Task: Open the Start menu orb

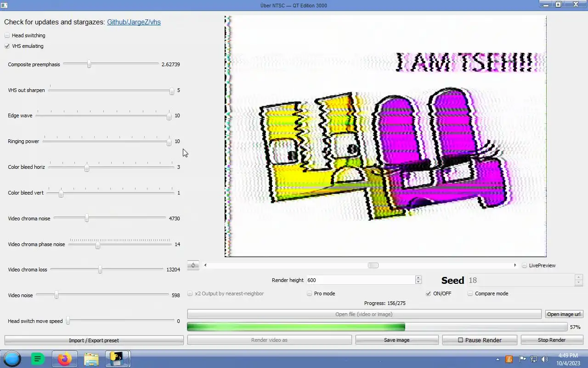Action: [x=12, y=359]
